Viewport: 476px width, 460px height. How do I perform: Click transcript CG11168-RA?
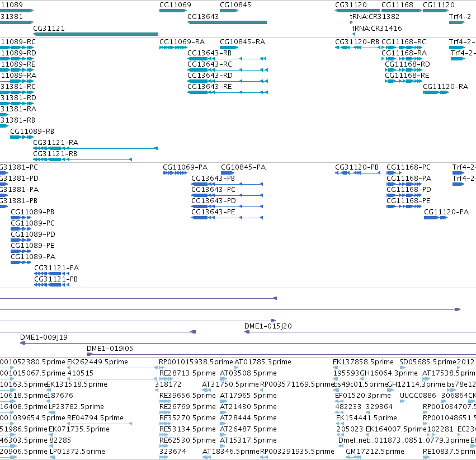404,53
